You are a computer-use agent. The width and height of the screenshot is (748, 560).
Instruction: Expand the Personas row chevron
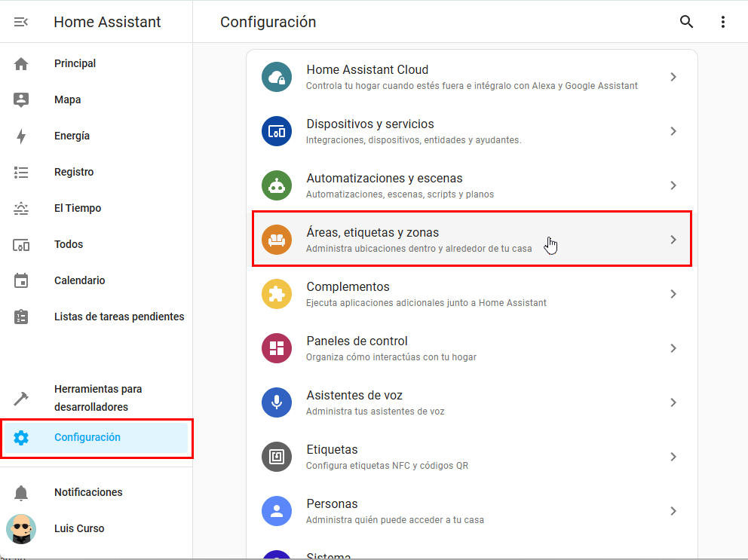673,511
